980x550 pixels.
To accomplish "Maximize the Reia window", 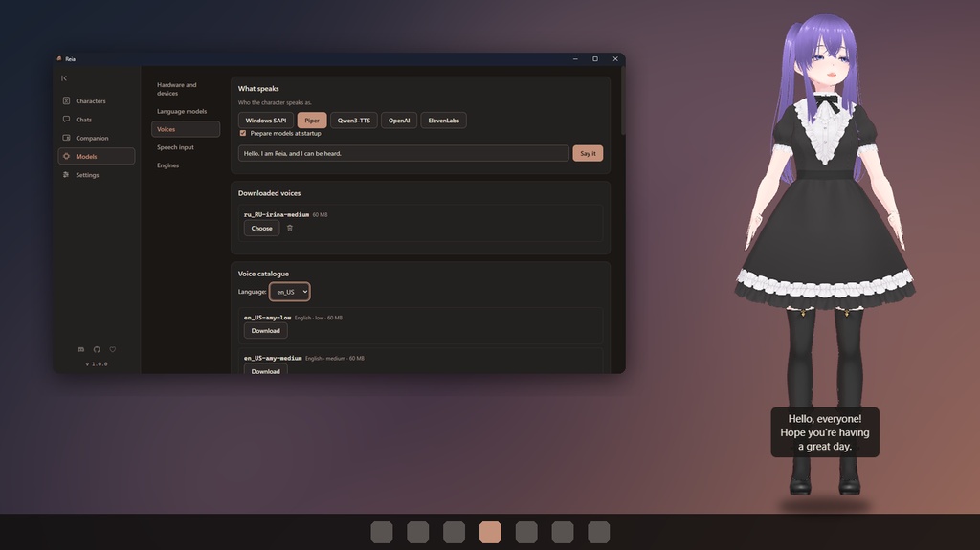I will pos(595,58).
